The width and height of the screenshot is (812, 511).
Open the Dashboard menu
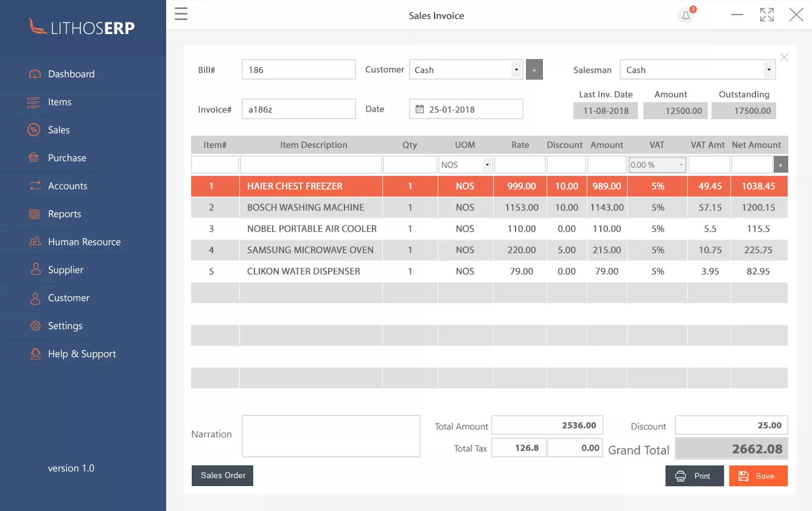83,74
